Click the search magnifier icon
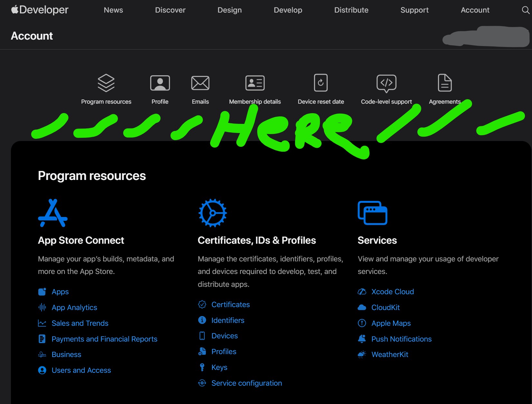Screen dimensions: 532x404 point(525,10)
